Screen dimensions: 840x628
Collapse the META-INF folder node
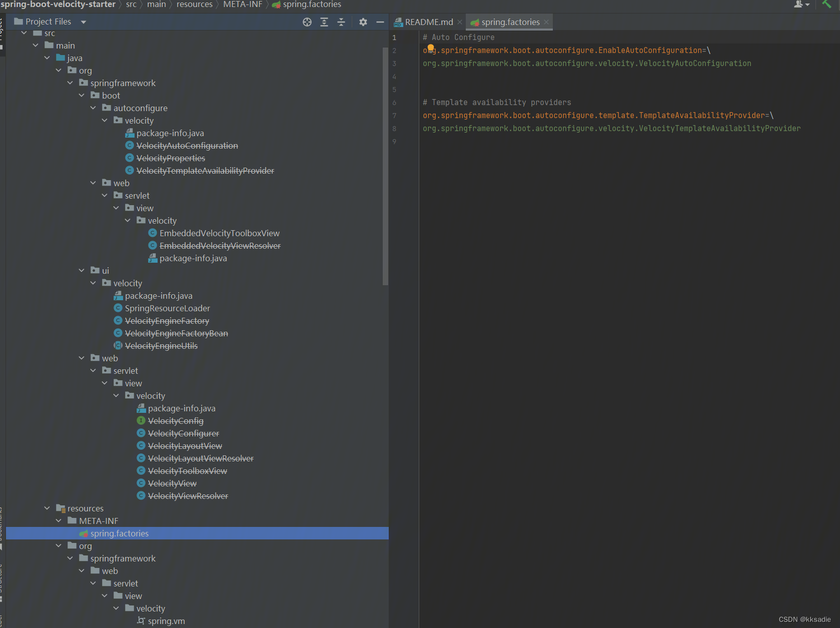point(59,520)
